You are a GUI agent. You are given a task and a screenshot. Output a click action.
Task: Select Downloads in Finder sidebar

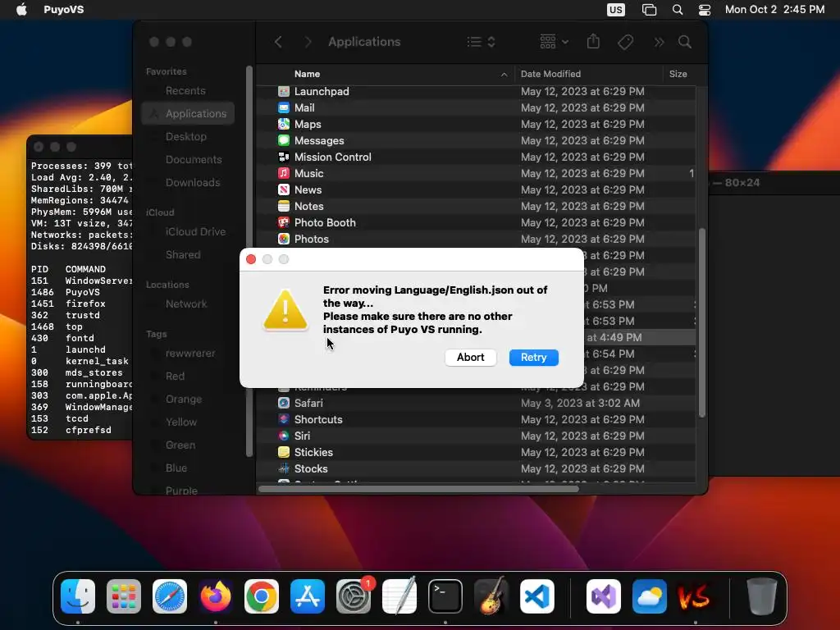(192, 183)
